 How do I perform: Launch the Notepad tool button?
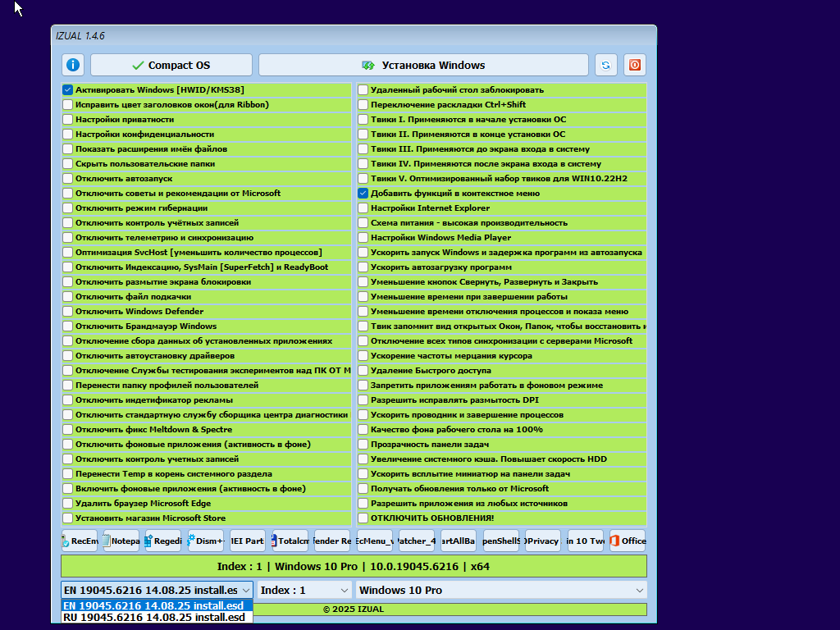121,541
